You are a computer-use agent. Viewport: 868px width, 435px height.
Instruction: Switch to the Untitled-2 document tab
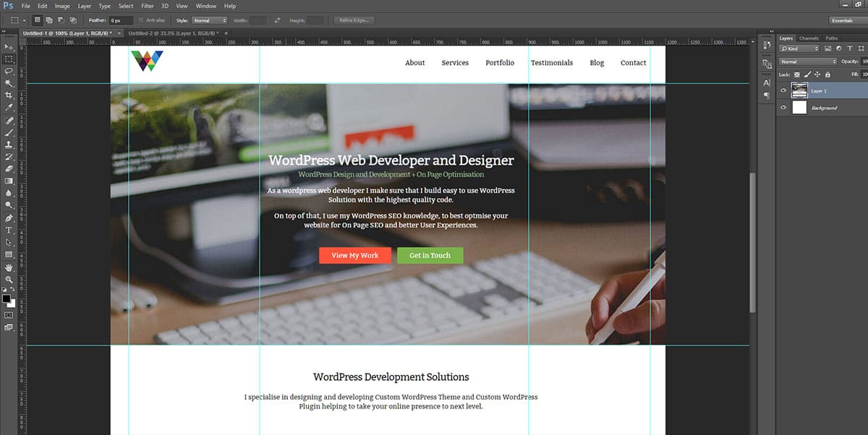[x=172, y=33]
